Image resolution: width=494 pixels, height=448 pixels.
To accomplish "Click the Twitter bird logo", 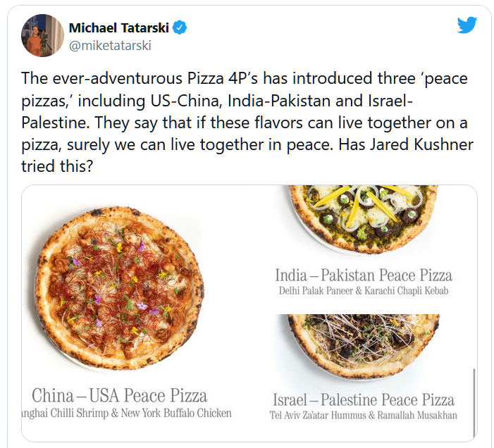I will (x=467, y=25).
